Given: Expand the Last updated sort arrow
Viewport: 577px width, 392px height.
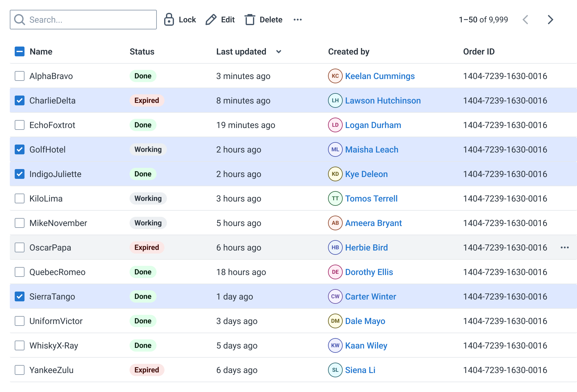Looking at the screenshot, I should pyautogui.click(x=278, y=51).
